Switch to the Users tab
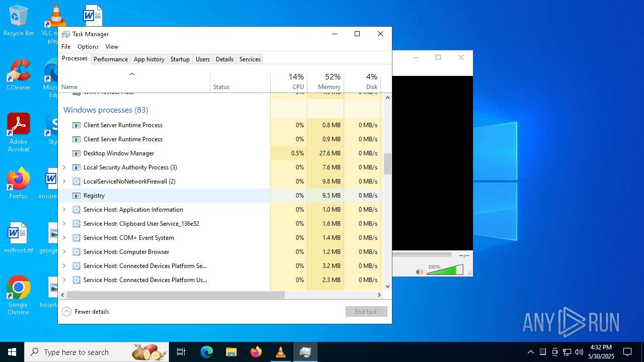This screenshot has width=644, height=362. [x=203, y=59]
